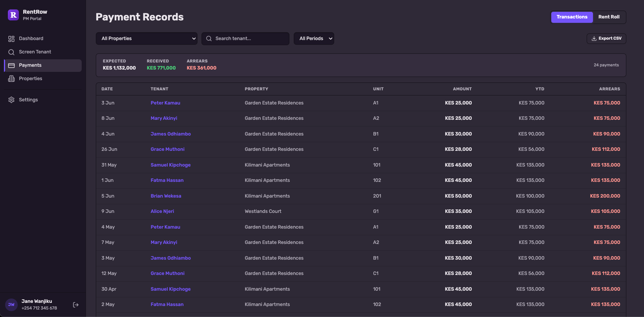Go to Properties in the sidebar
644x317 pixels.
click(43, 79)
